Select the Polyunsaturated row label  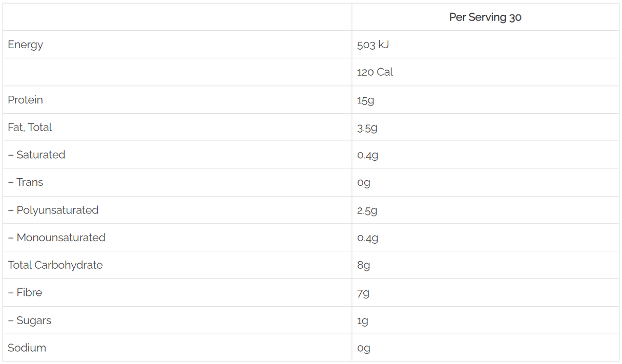pos(53,210)
